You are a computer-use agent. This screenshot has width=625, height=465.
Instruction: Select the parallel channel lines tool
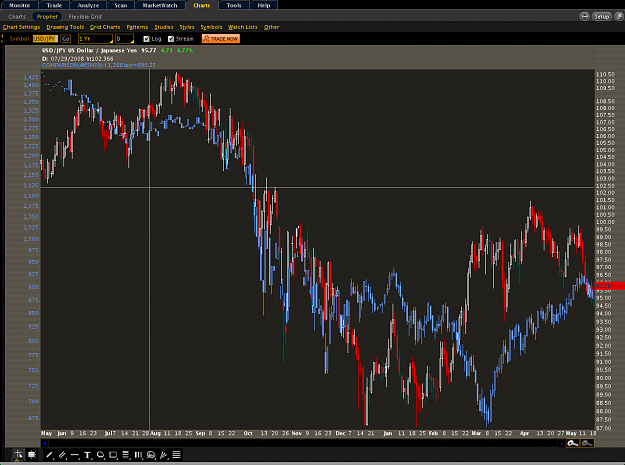click(x=62, y=455)
